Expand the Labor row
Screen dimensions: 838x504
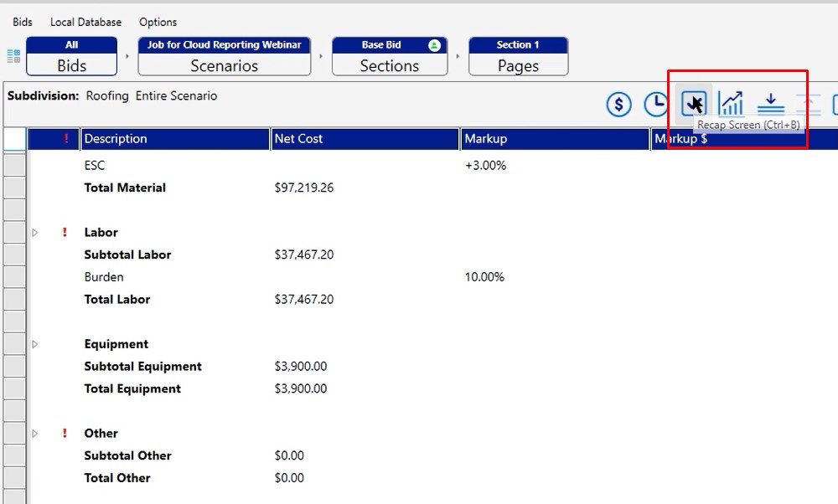coord(35,233)
